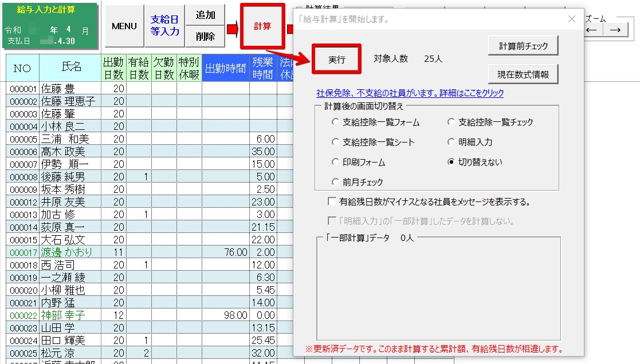Open 計算前チェック
Image resolution: width=640 pixels, height=364 pixels.
tap(523, 46)
